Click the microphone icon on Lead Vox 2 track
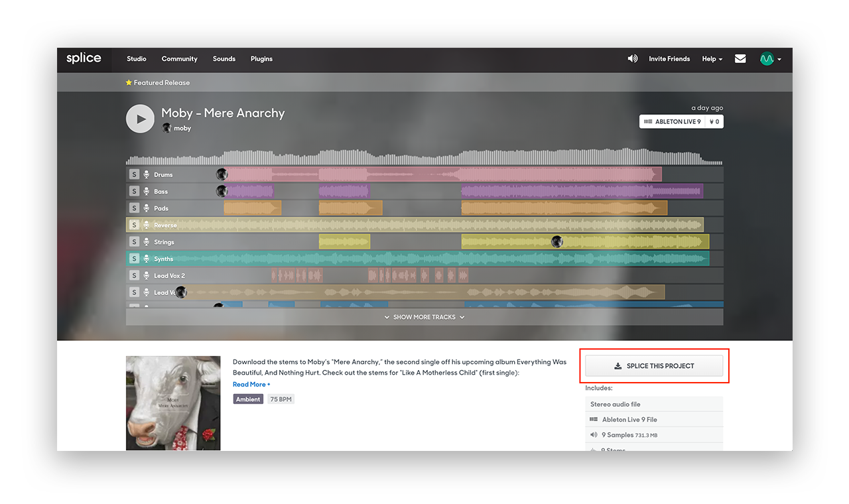Viewport: 849px width, 504px height. 147,275
